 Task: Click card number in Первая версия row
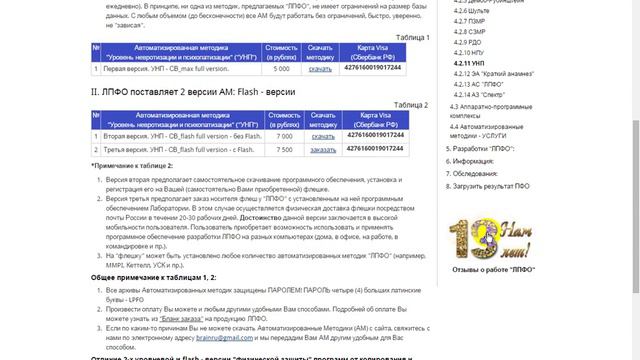(373, 68)
